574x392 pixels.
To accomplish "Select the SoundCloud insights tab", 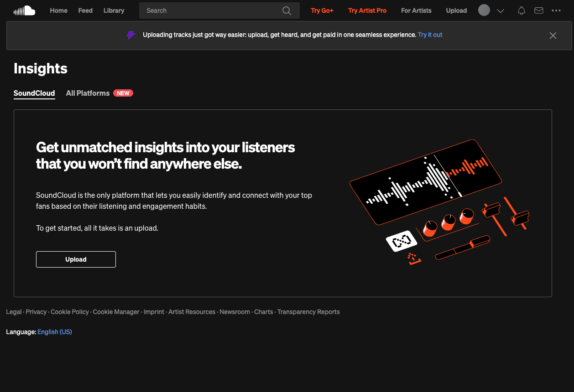I will coord(34,93).
